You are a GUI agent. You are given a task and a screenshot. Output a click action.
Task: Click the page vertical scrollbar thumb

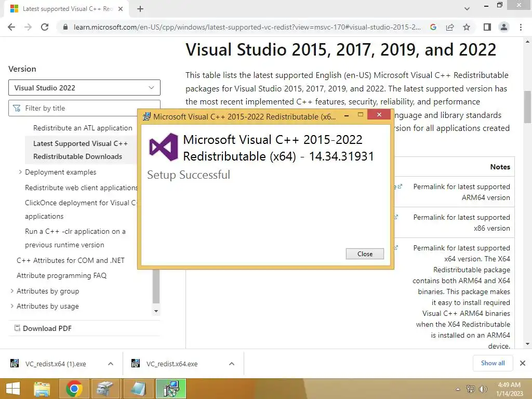tap(527, 107)
